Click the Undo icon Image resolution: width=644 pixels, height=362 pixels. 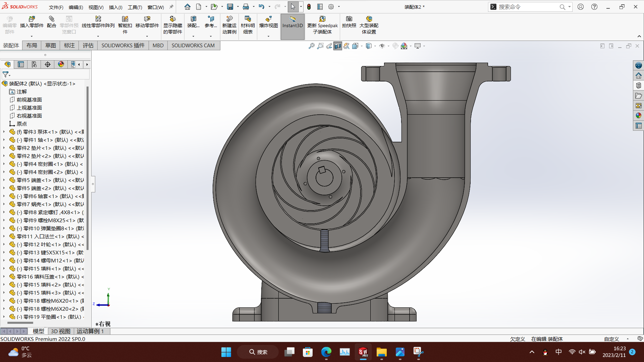click(x=262, y=7)
